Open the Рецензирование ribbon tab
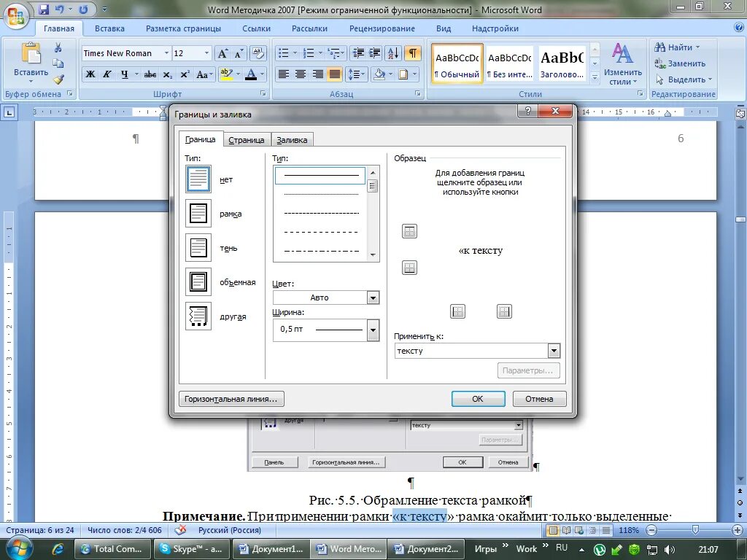This screenshot has width=747, height=560. click(x=382, y=28)
